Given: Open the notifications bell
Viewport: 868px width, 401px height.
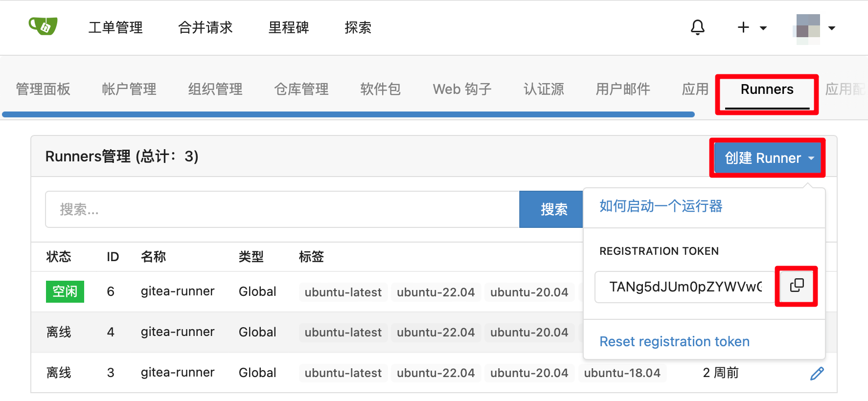Looking at the screenshot, I should click(697, 27).
